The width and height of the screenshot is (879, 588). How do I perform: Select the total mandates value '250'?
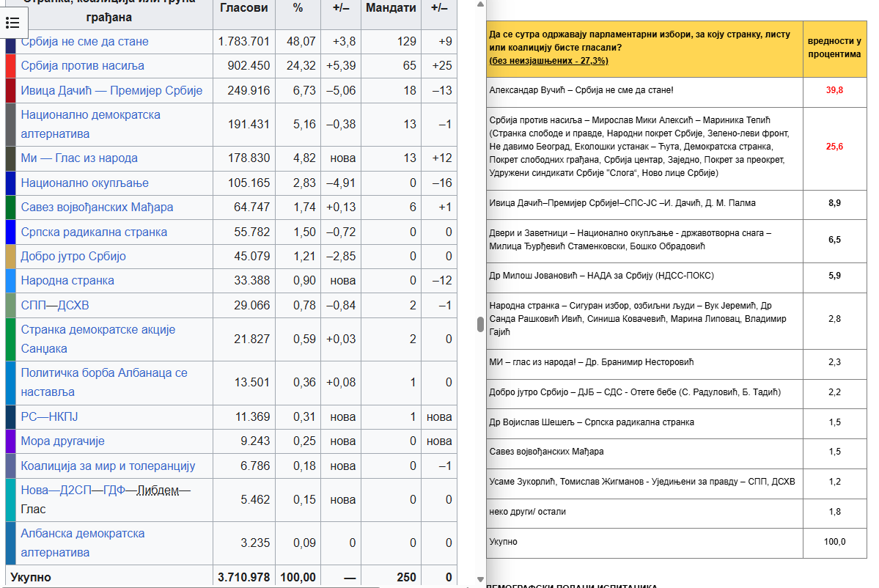[x=406, y=577]
